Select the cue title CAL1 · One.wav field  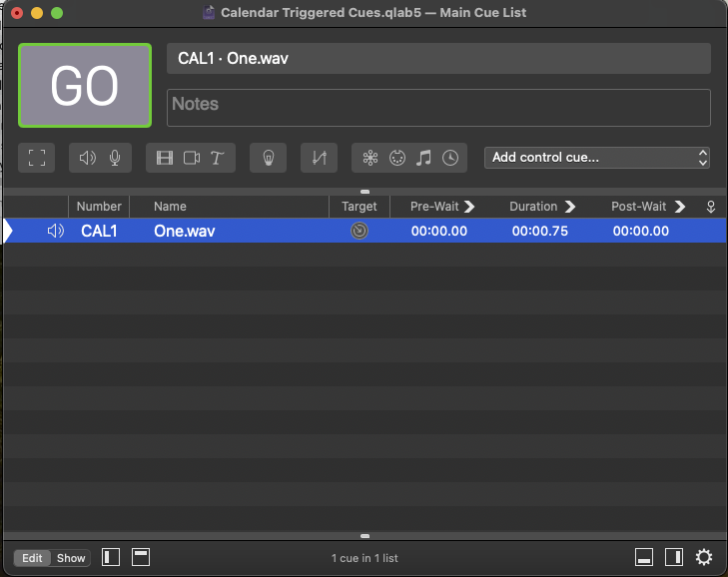tap(438, 59)
